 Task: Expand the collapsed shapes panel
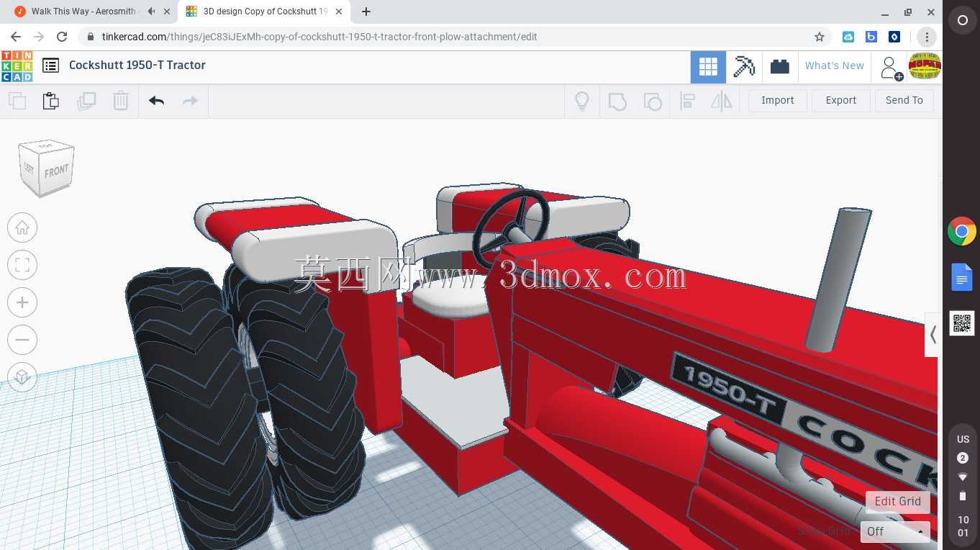[933, 335]
